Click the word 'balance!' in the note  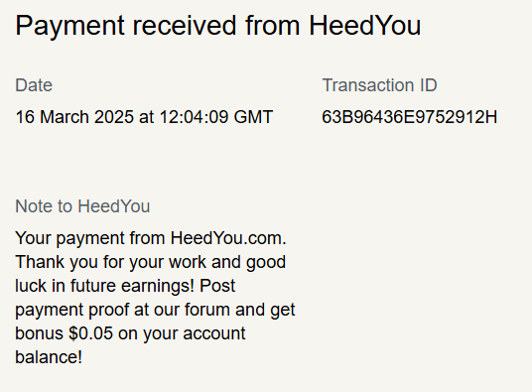(49, 357)
